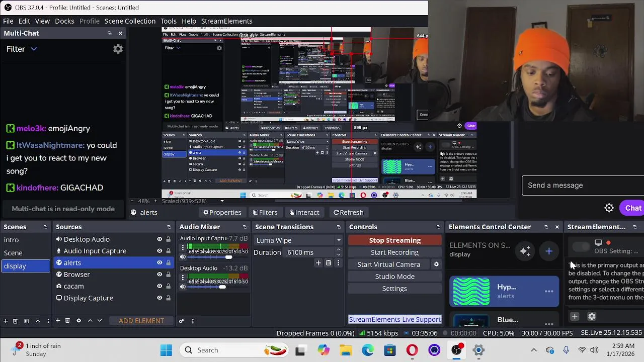This screenshot has width=644, height=362.
Task: Toggle lock on alerts source
Action: tap(169, 262)
